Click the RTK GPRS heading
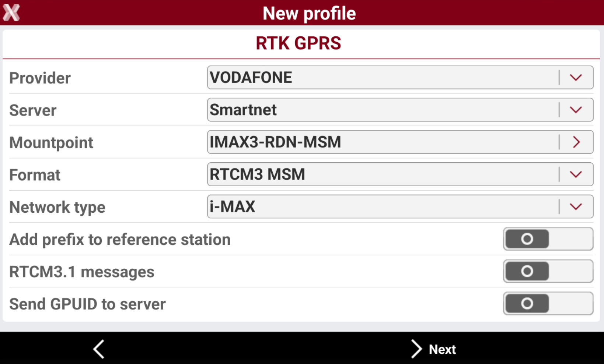The image size is (604, 364). [x=298, y=43]
